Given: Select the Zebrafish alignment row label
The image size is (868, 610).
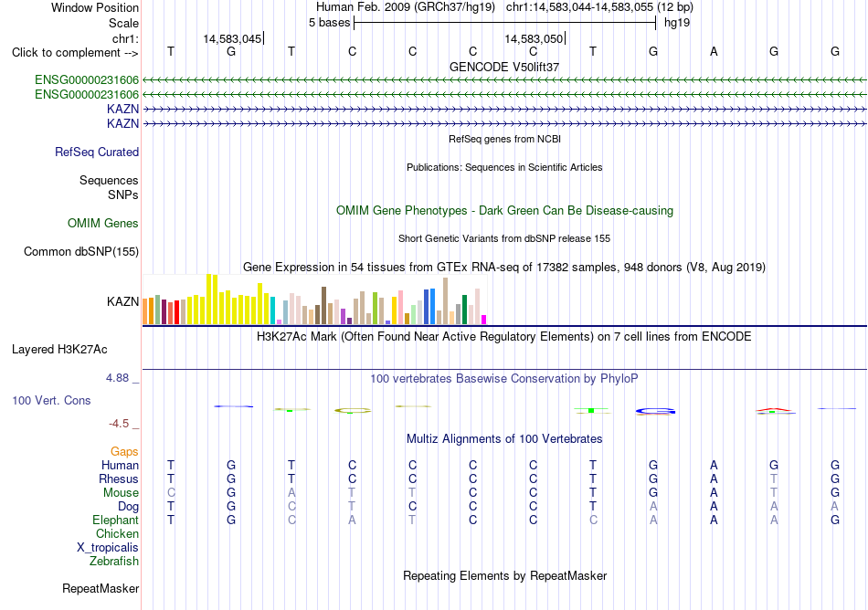Looking at the screenshot, I should click(114, 562).
